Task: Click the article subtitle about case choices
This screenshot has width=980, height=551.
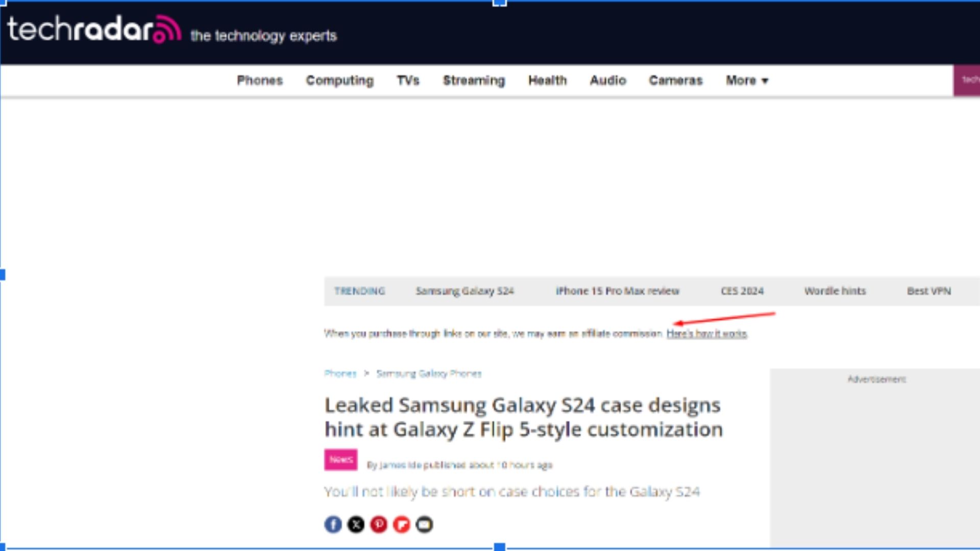Action: pos(512,492)
